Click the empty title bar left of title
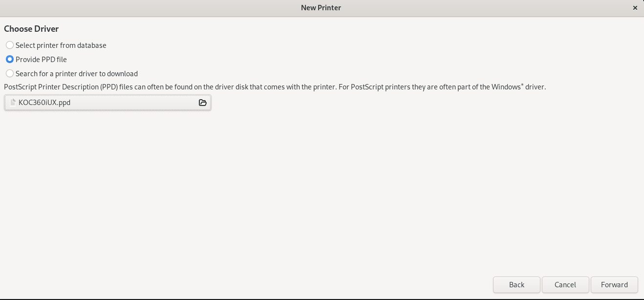644x300 pixels. [147, 8]
